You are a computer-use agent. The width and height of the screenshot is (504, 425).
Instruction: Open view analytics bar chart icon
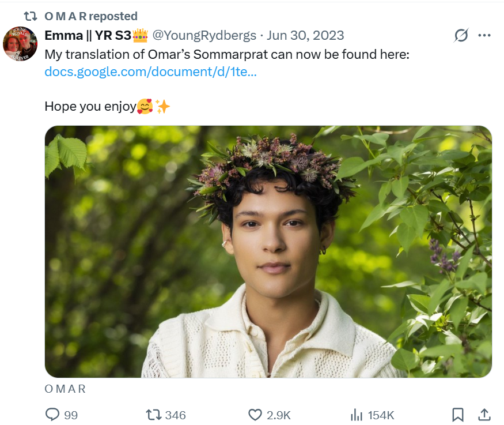[x=357, y=415]
